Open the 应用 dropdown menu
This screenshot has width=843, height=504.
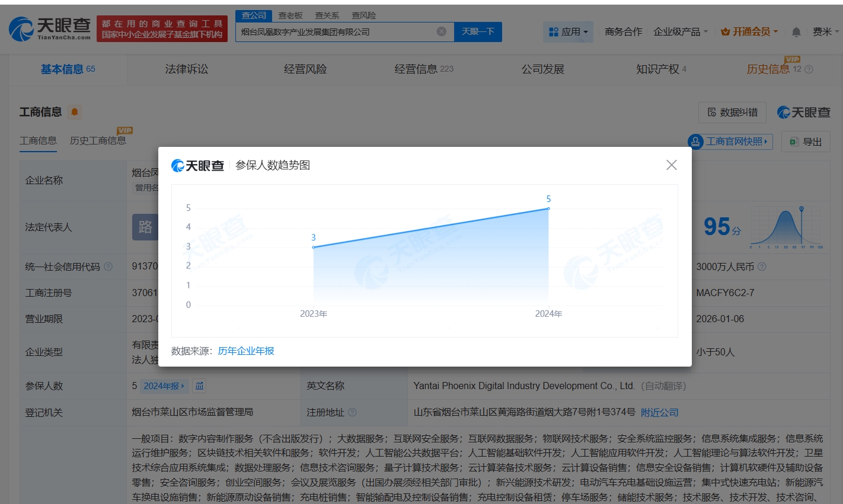568,32
